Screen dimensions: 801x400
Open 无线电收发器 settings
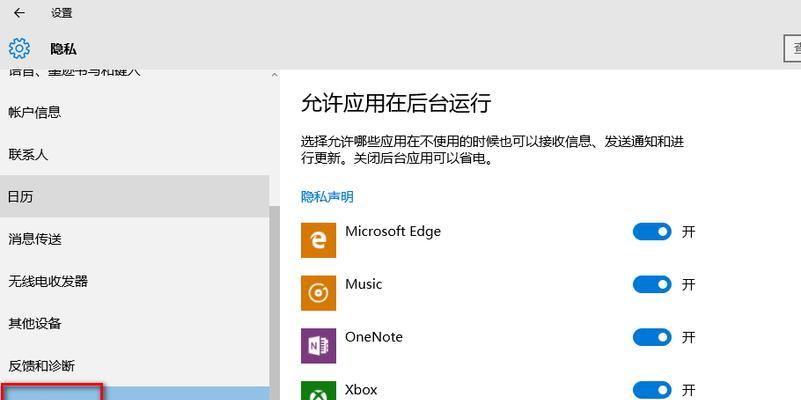click(x=134, y=281)
